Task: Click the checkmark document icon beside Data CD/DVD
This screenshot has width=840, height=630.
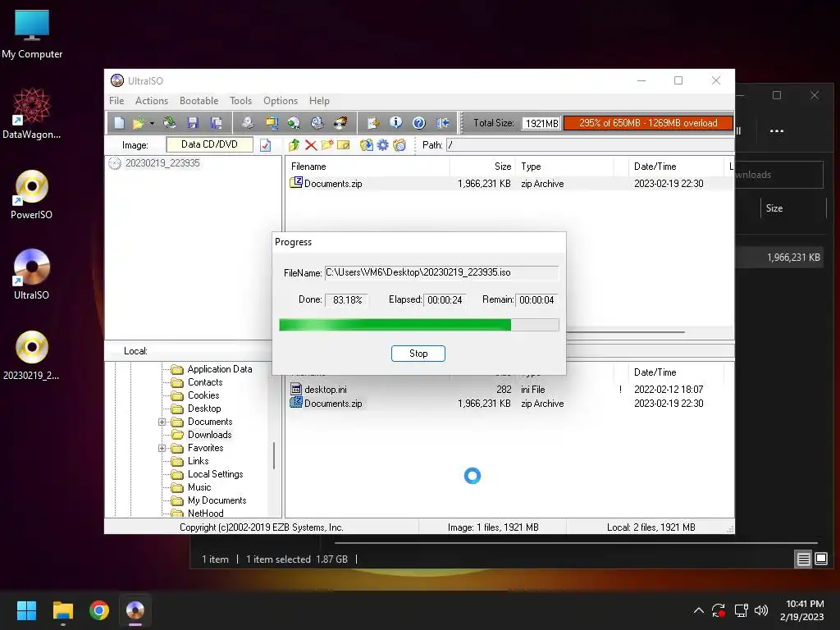Action: 266,145
